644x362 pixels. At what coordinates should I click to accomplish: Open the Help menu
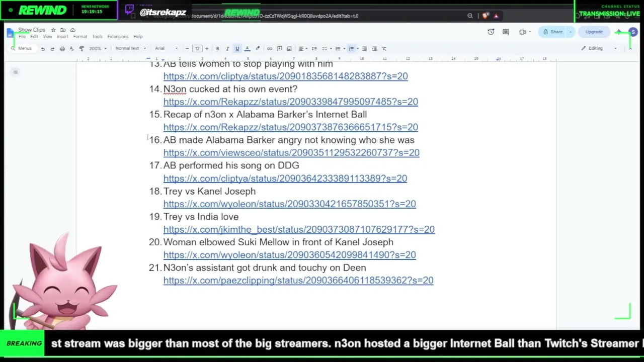(x=138, y=37)
